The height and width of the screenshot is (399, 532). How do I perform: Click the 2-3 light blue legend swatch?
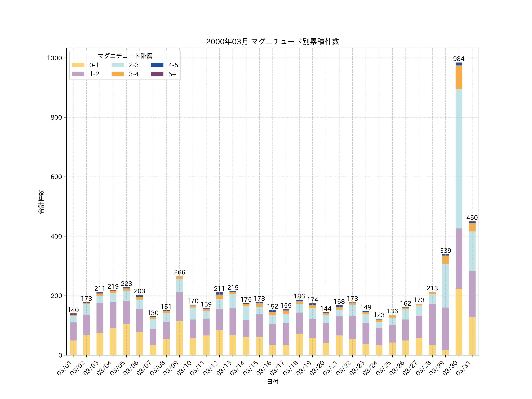118,65
